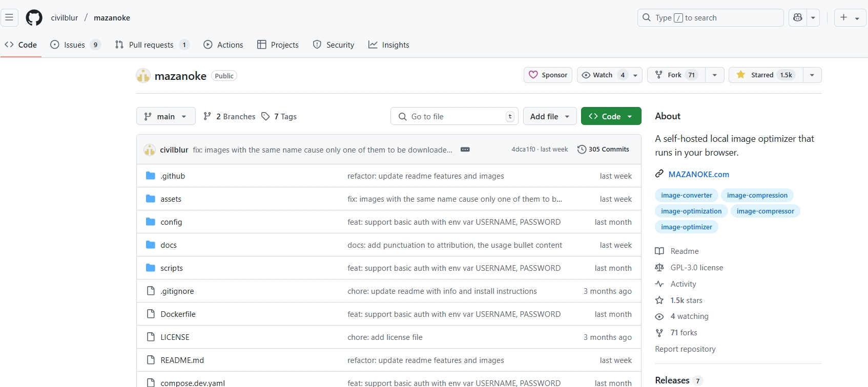This screenshot has width=868, height=387.
Task: Open commit hash 4dca1f0
Action: coord(523,149)
